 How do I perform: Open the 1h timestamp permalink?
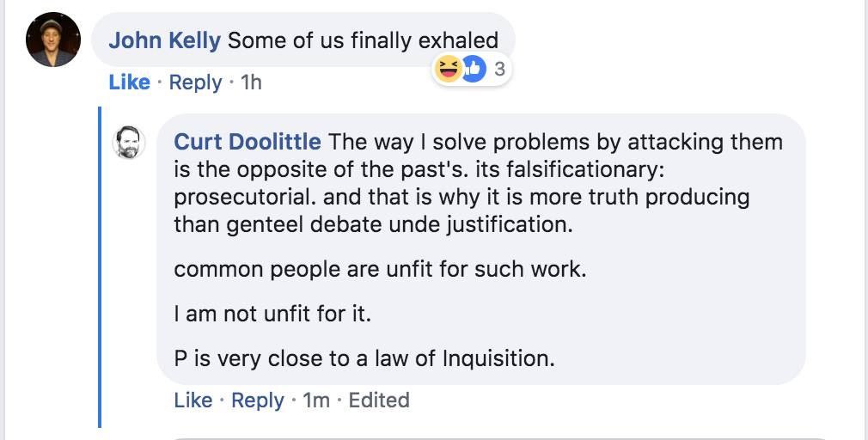tap(251, 82)
